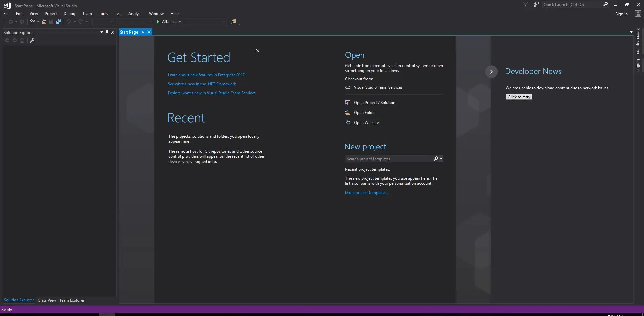This screenshot has width=644, height=316.
Task: Collapse Developer News using the chevron arrow
Action: (491, 71)
